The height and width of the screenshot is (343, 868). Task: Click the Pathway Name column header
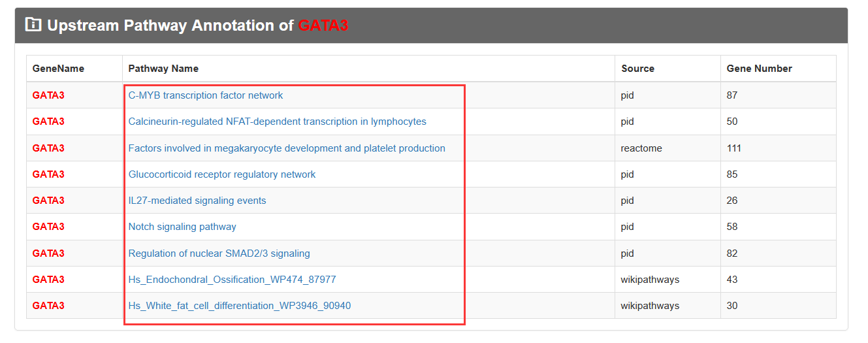click(x=163, y=69)
